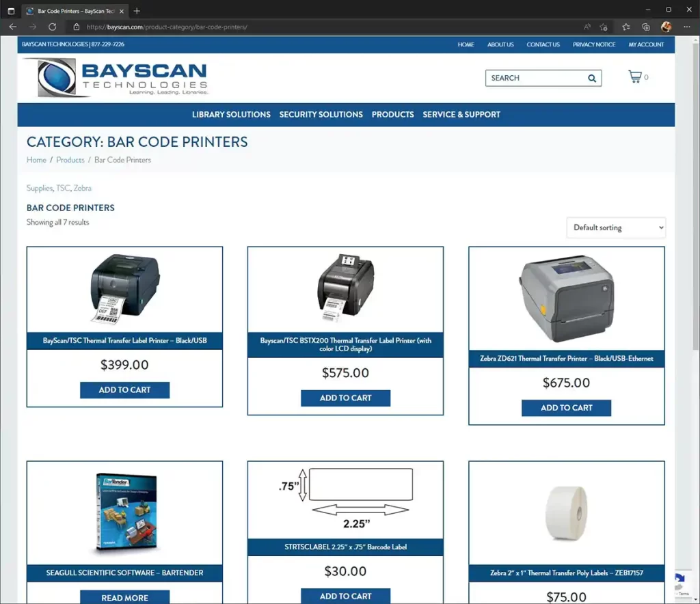700x604 pixels.
Task: Open the browser favorites icon
Action: coord(626,27)
